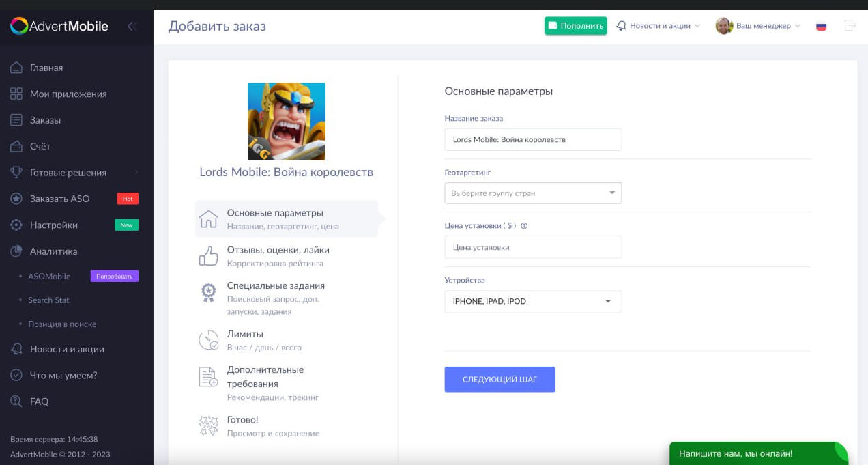Click the badge icon of Специальные задания

tap(208, 293)
